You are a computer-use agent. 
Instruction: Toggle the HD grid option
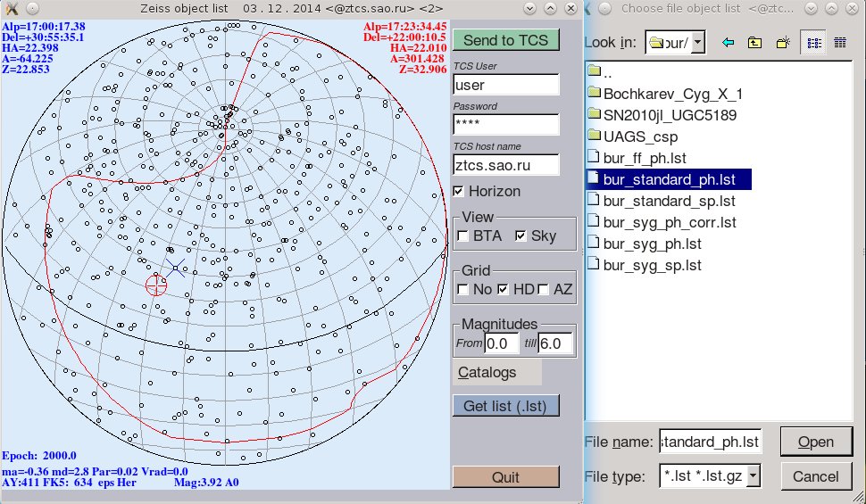503,289
